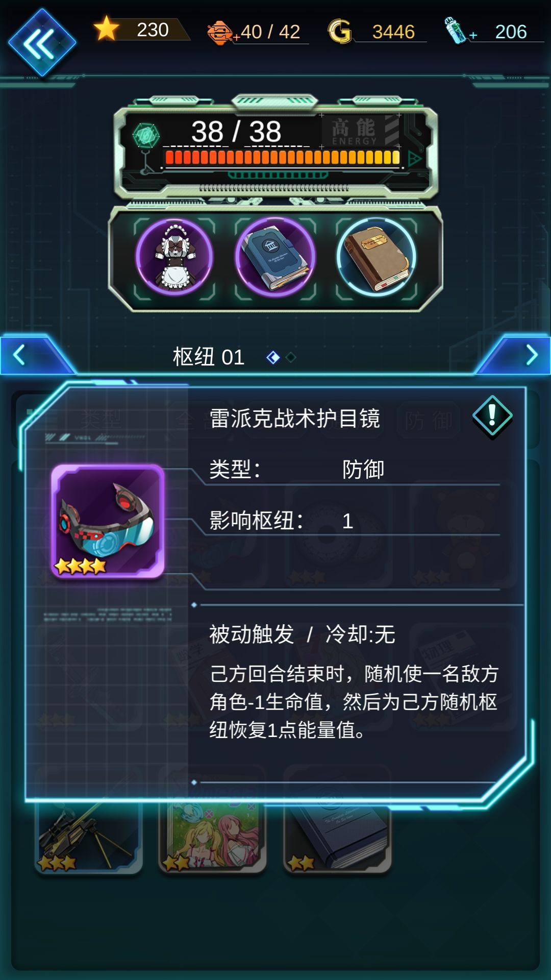551x980 pixels.
Task: Click the 38/38 energy bar
Action: (x=283, y=157)
